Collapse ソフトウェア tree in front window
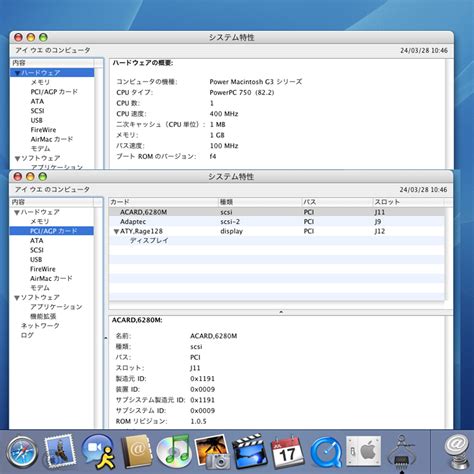The width and height of the screenshot is (474, 474). (x=17, y=298)
